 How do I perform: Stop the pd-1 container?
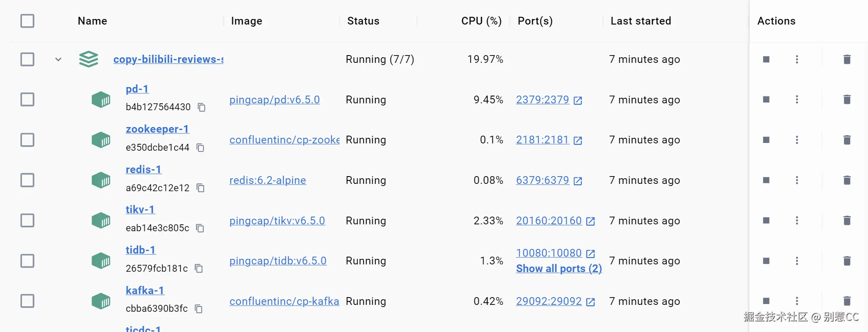(x=766, y=99)
